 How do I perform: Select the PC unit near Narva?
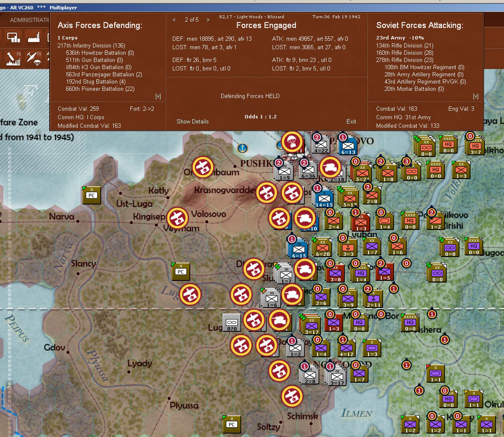pos(92,195)
